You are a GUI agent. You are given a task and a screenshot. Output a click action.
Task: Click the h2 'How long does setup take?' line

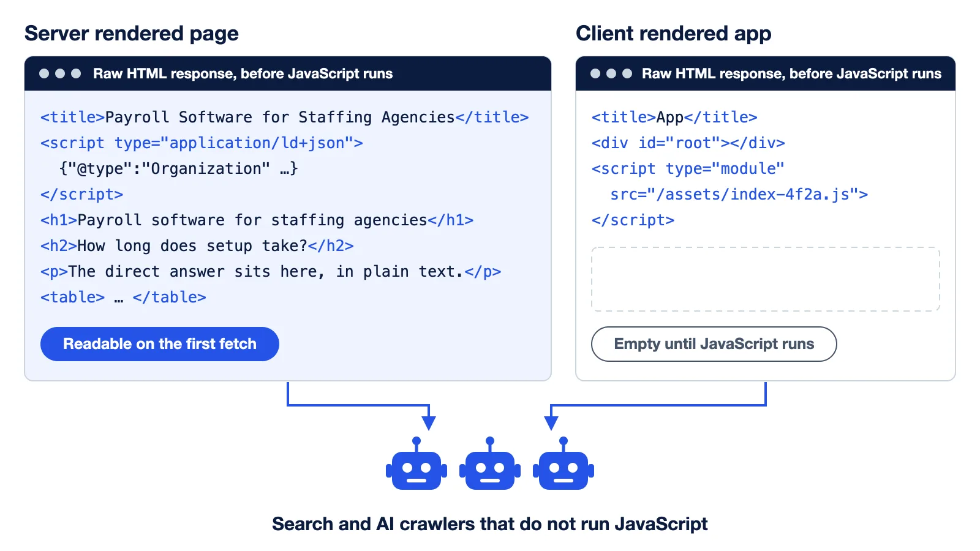click(x=197, y=246)
